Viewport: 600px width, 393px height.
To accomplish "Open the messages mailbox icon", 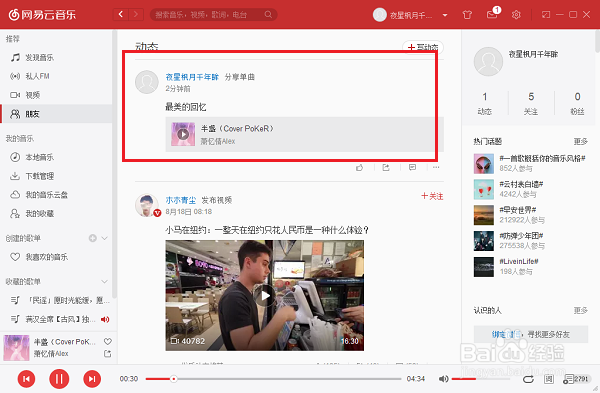I will point(492,15).
